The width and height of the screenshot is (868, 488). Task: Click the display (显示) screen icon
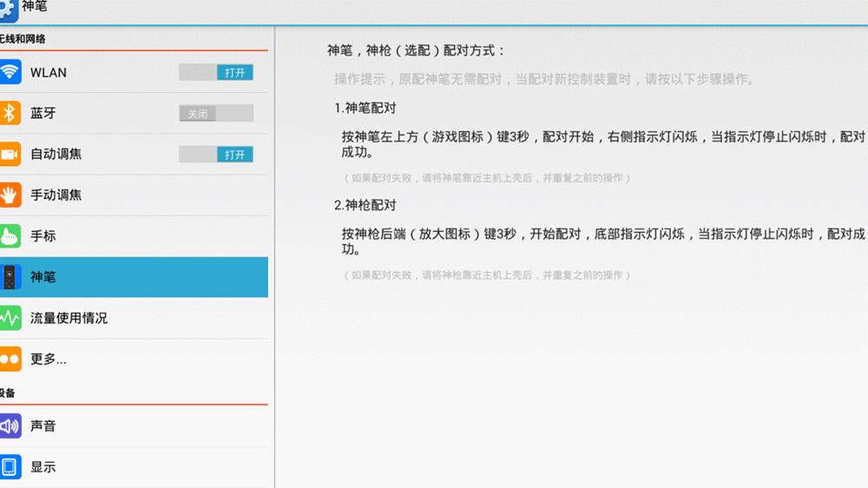pos(10,467)
